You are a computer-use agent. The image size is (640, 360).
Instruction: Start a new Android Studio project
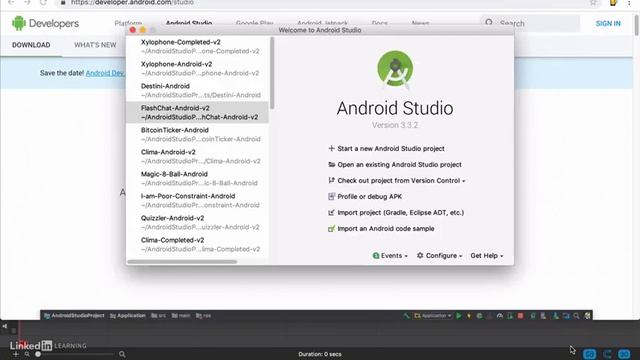pyautogui.click(x=391, y=149)
